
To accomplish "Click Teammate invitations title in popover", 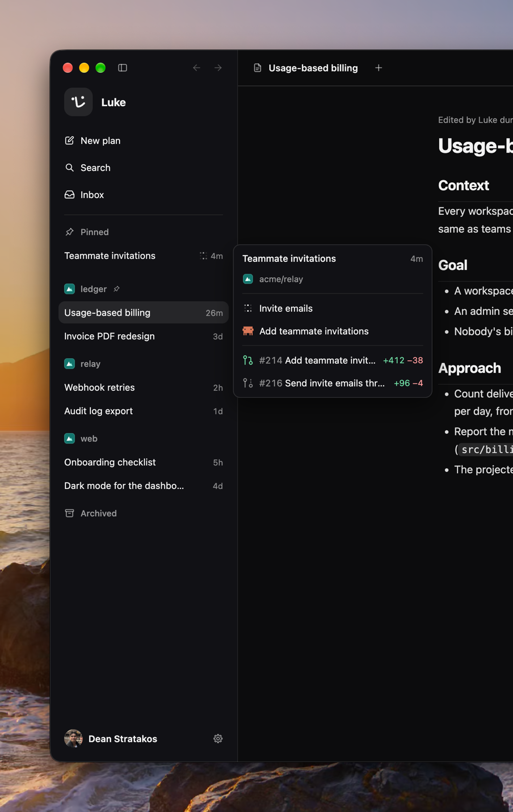I will click(289, 259).
